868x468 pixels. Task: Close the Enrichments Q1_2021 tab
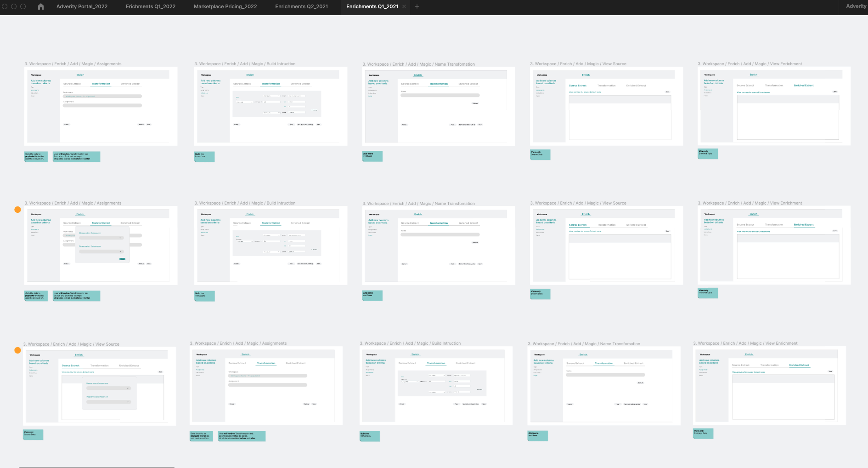(x=404, y=6)
